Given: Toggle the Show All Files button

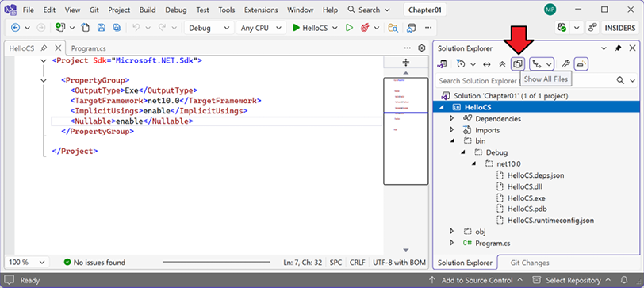Looking at the screenshot, I should point(518,64).
